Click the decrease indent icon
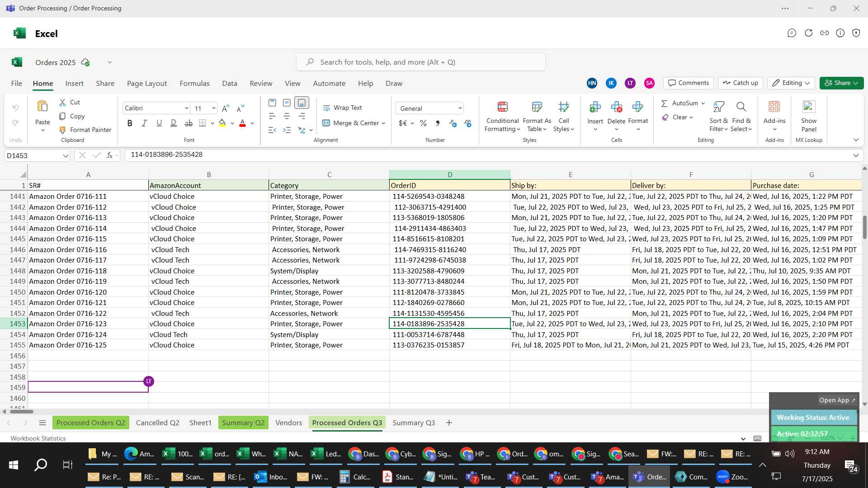 (272, 130)
